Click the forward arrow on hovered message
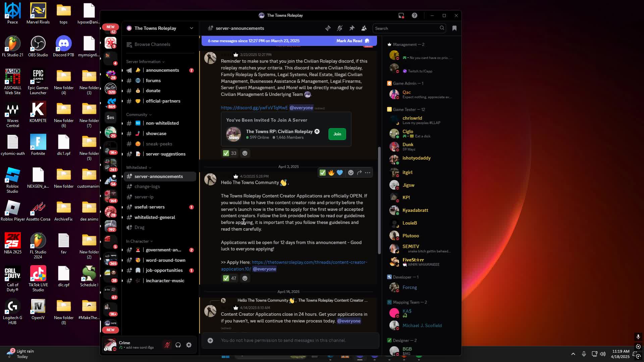644x362 pixels. (x=359, y=173)
